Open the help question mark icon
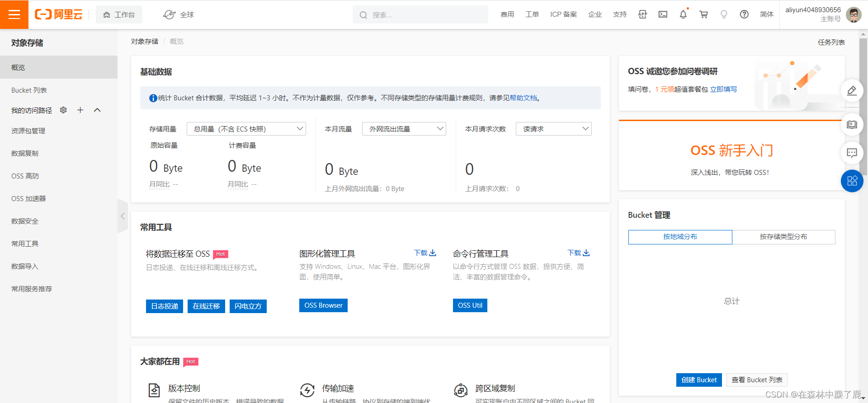868x403 pixels. pyautogui.click(x=744, y=14)
